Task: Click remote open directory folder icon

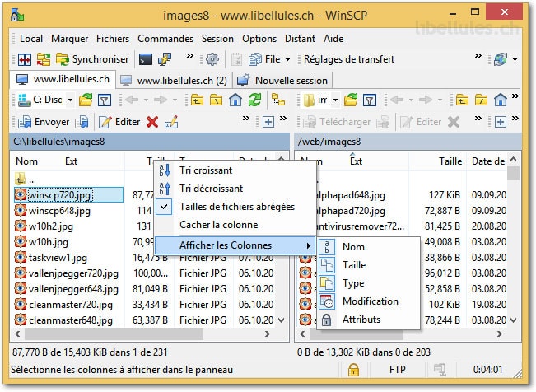Action: click(x=351, y=100)
